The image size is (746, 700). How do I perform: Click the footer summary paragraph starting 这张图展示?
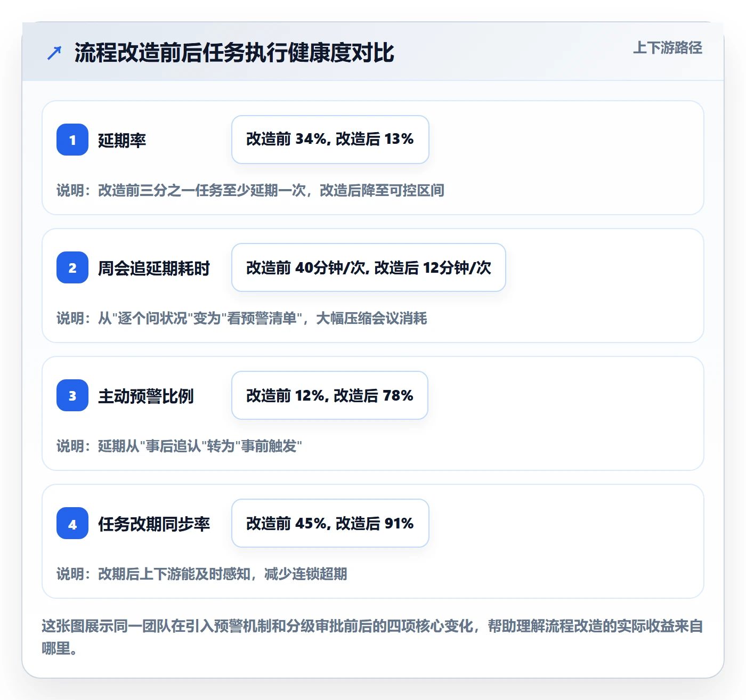point(372,637)
